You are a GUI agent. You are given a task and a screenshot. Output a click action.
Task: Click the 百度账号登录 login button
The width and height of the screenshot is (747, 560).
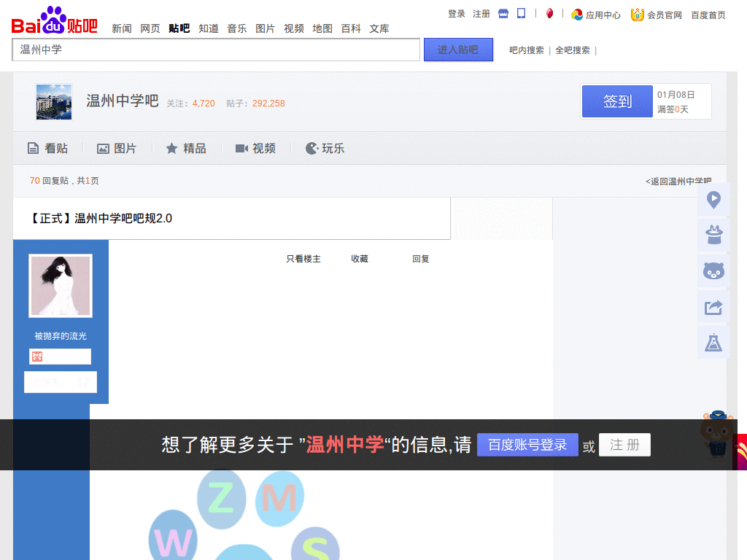coord(527,445)
